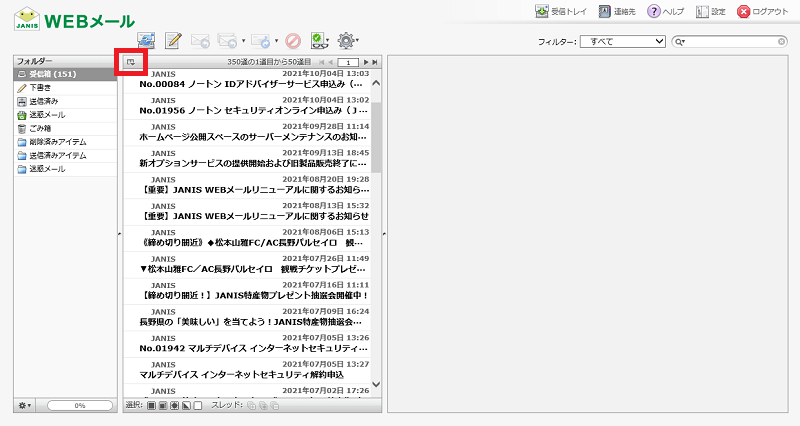Open the フィルター dropdown showing すべて

pyautogui.click(x=622, y=42)
